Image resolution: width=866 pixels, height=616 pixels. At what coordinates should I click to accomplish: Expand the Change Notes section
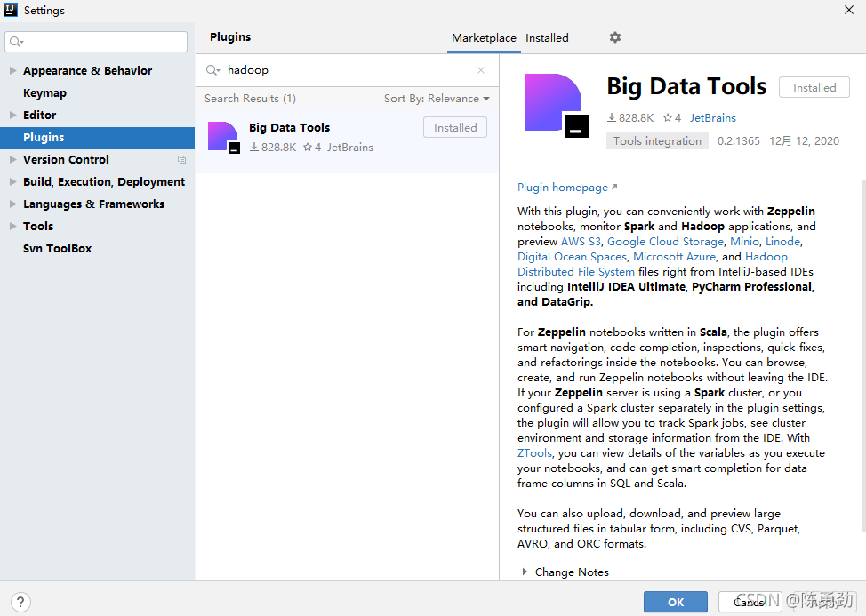point(525,572)
